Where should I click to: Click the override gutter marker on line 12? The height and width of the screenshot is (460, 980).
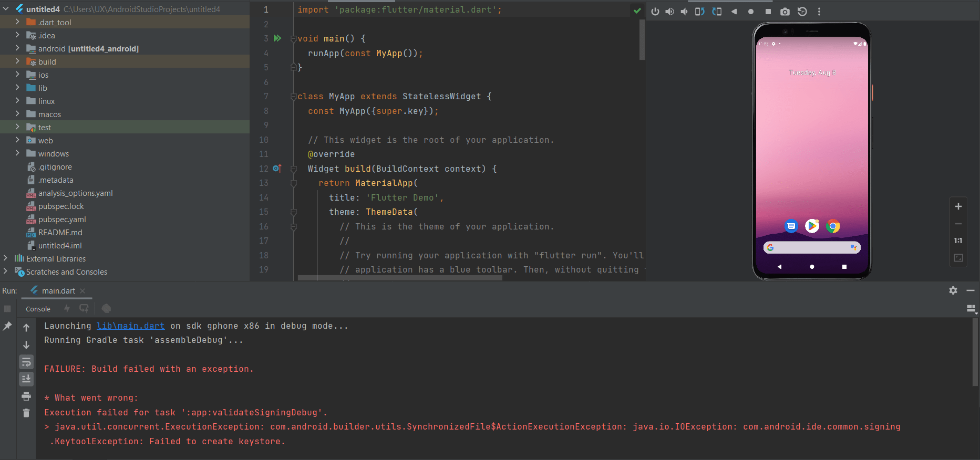(277, 169)
